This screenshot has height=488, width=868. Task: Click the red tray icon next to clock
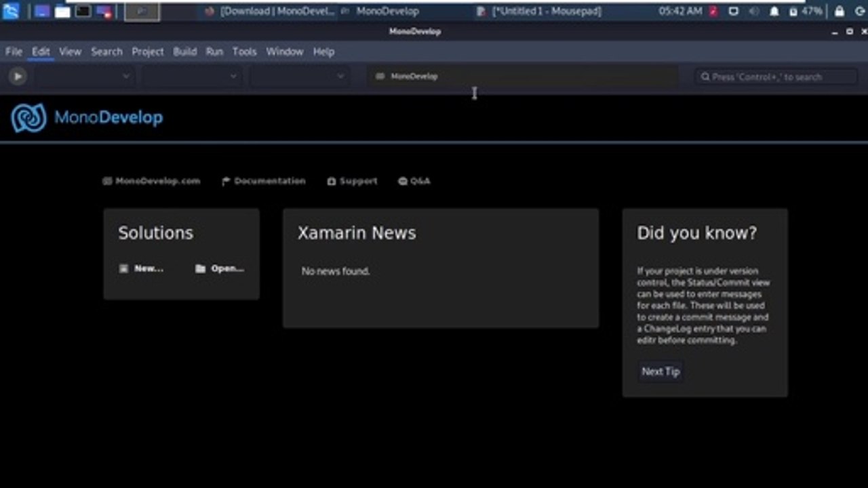713,11
